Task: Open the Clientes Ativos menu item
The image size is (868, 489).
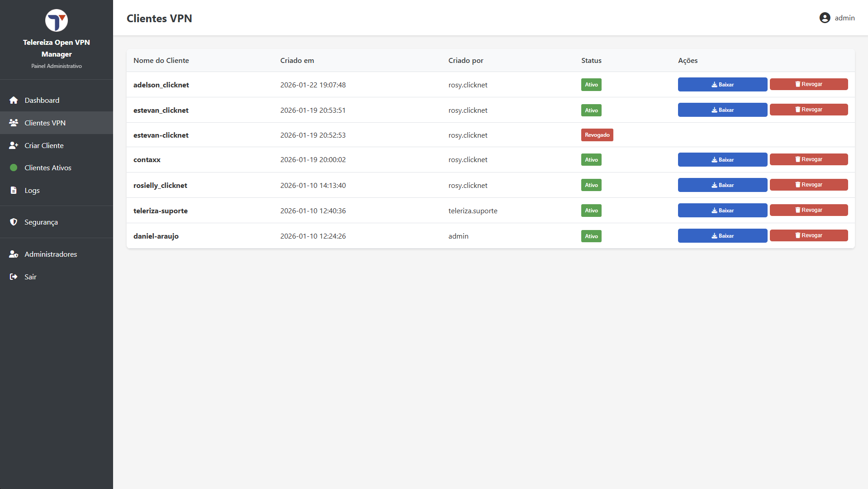Action: 48,168
